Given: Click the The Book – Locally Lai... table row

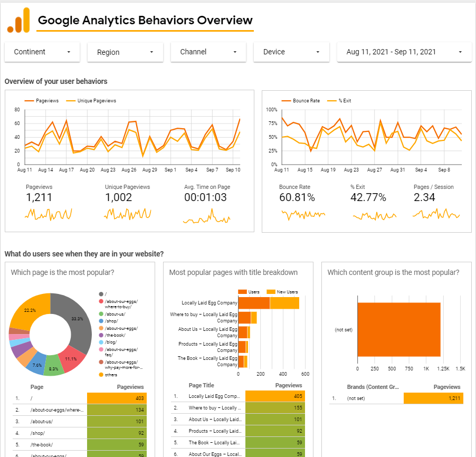Looking at the screenshot, I should coord(237,442).
